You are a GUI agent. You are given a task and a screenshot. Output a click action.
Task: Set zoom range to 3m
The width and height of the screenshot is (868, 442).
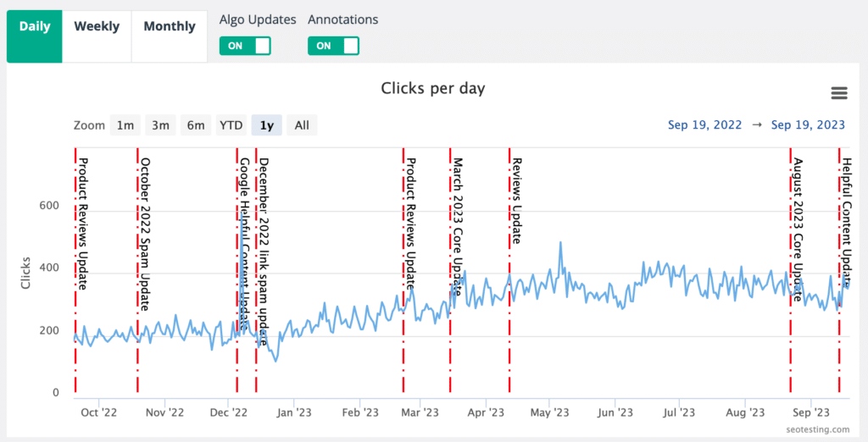click(x=160, y=125)
